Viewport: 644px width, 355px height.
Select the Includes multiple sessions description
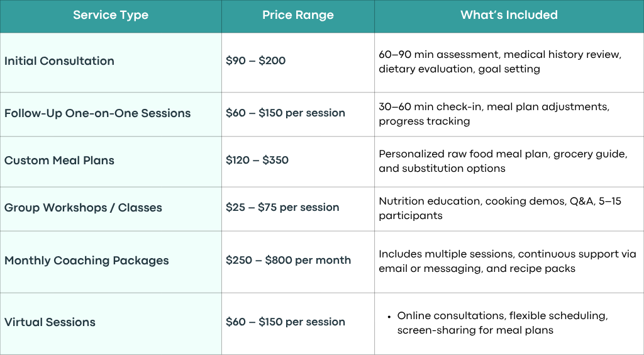(508, 261)
